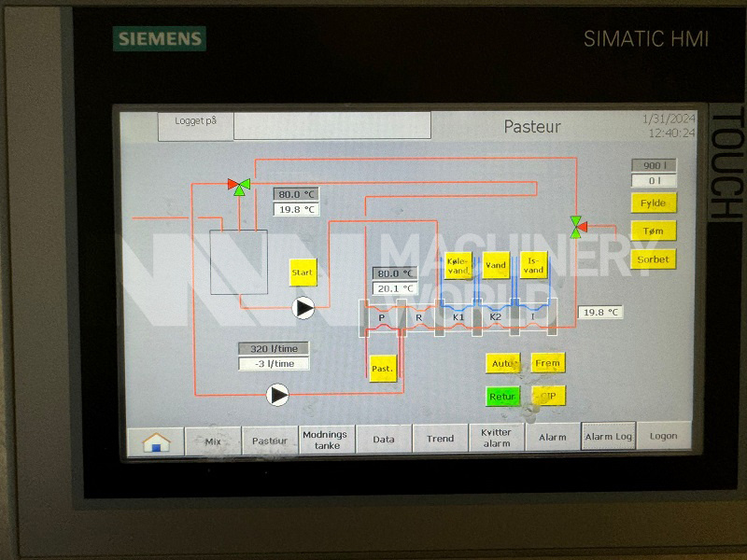The height and width of the screenshot is (560, 747).
Task: Edit the 320 l/time flow setpoint
Action: [x=274, y=348]
